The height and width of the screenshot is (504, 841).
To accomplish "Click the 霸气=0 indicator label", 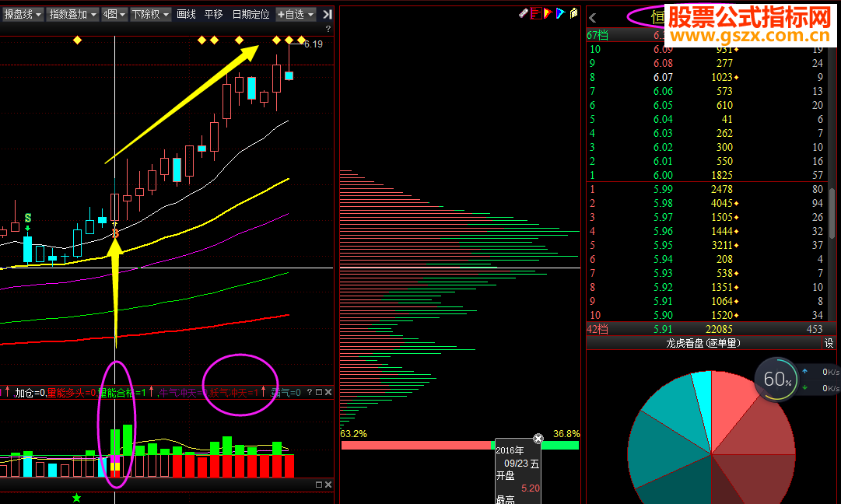I will click(x=286, y=393).
